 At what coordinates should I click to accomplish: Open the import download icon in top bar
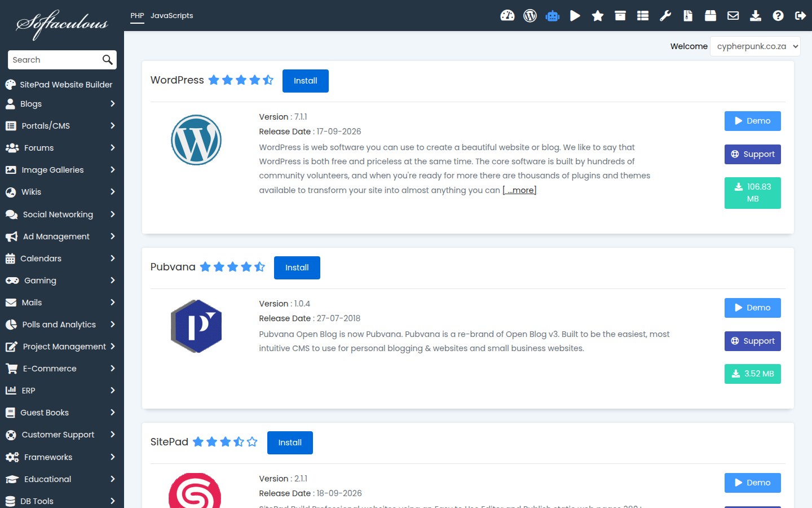[756, 16]
